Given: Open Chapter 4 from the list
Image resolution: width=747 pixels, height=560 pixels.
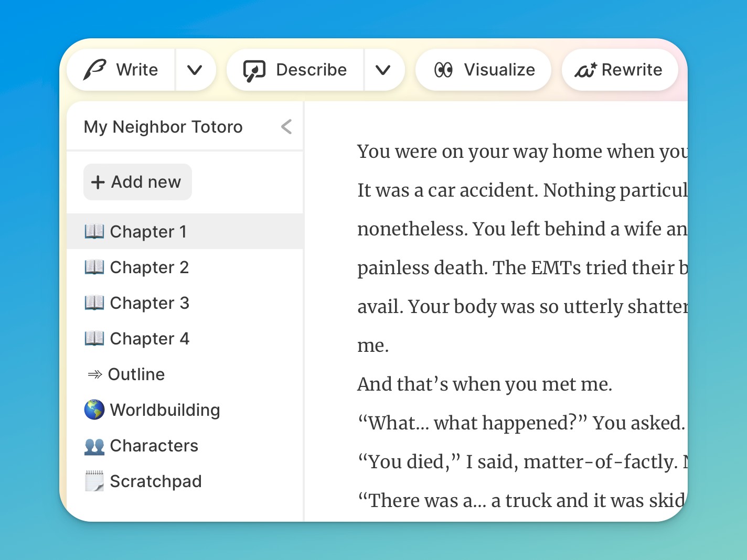Looking at the screenshot, I should click(150, 339).
